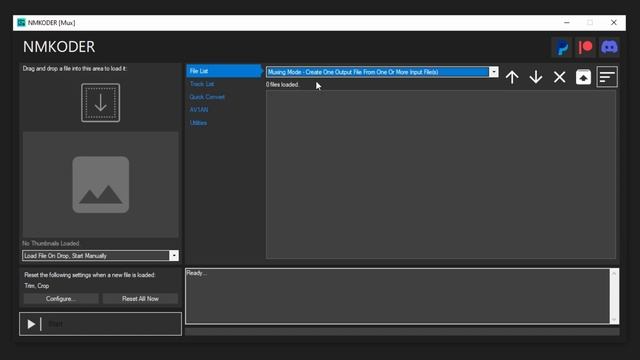Click the 'Trim, Crop' settings text
640x360 pixels.
tap(37, 286)
